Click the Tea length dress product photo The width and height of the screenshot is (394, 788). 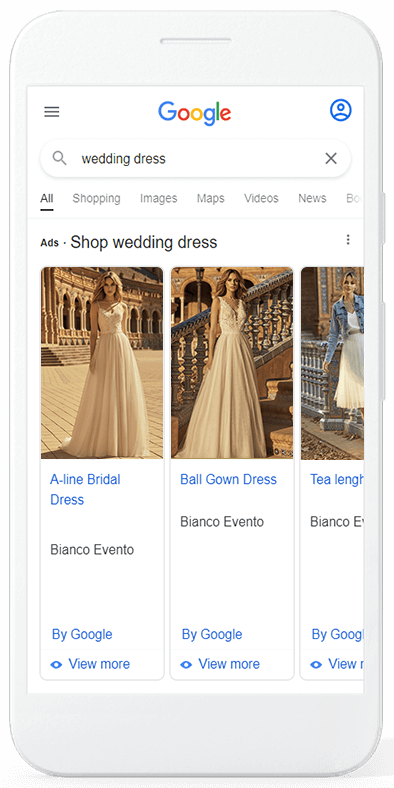point(332,363)
